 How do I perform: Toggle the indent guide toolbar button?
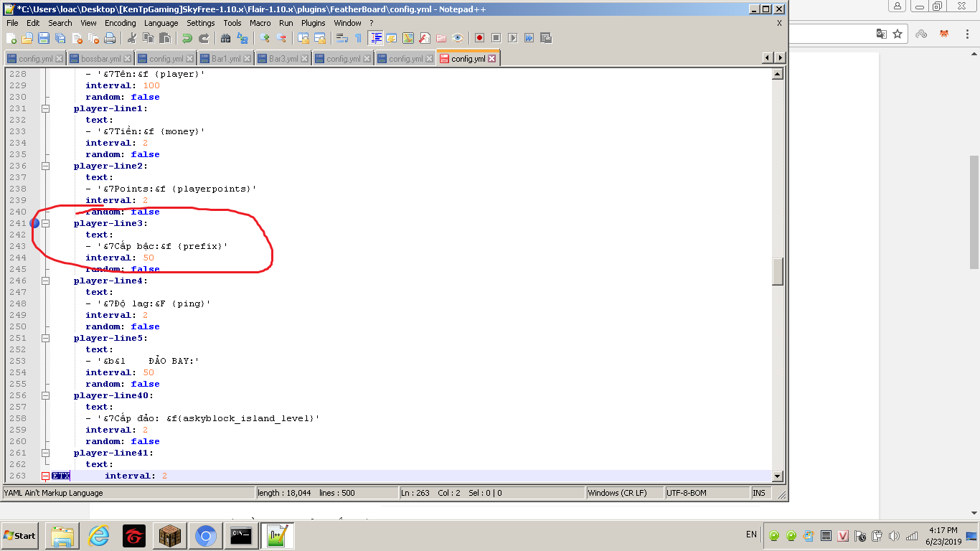click(x=376, y=38)
